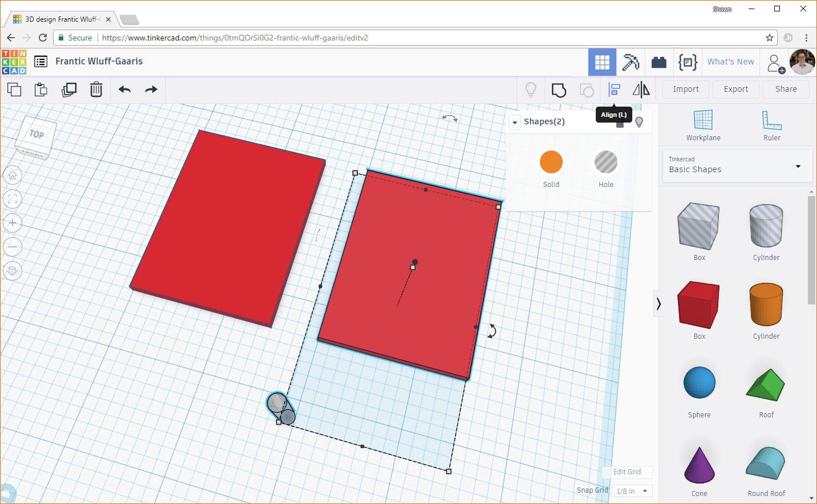This screenshot has height=504, width=817.
Task: Redo the last action
Action: (x=151, y=90)
